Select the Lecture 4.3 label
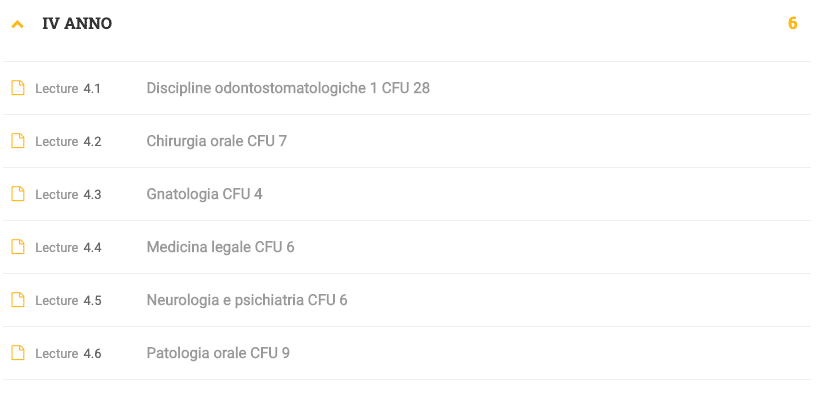The width and height of the screenshot is (824, 397). [68, 195]
